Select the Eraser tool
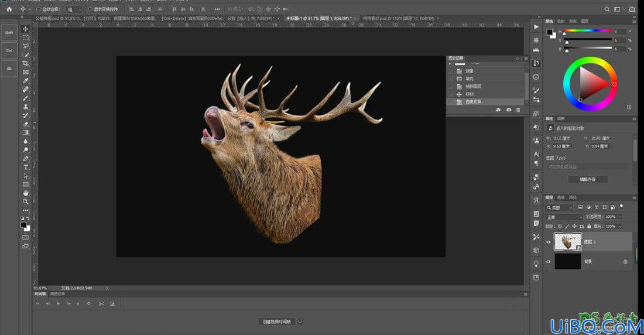Image resolution: width=644 pixels, height=335 pixels. point(25,124)
